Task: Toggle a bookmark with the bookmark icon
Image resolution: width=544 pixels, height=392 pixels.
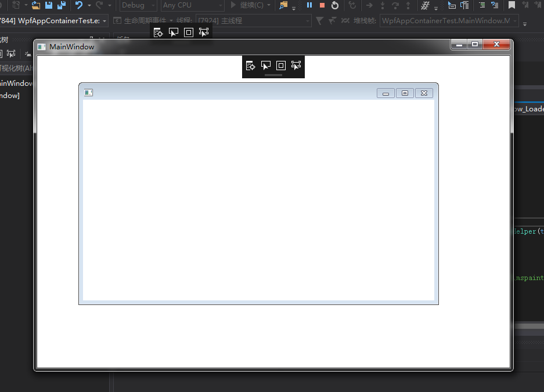Action: pyautogui.click(x=511, y=5)
